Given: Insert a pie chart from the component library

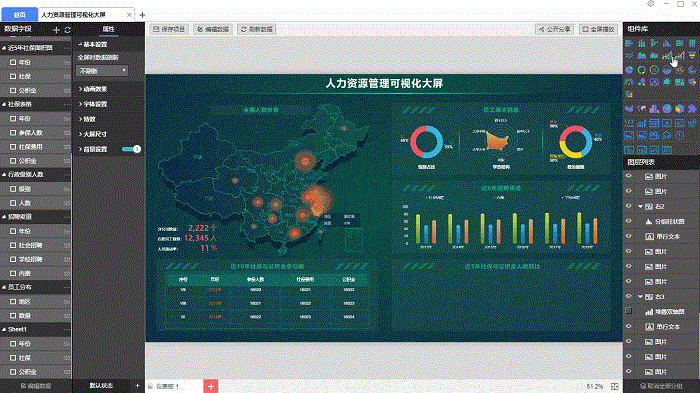Looking at the screenshot, I should tap(629, 70).
